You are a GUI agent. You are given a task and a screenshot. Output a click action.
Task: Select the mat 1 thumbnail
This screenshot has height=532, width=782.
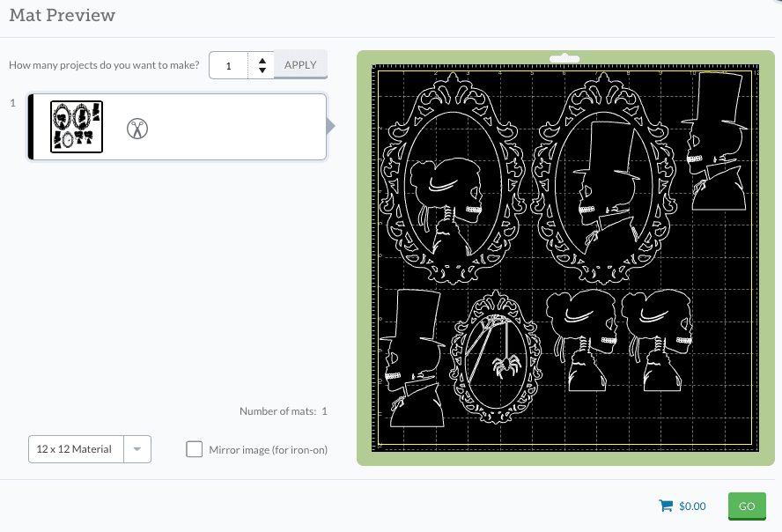pyautogui.click(x=77, y=127)
